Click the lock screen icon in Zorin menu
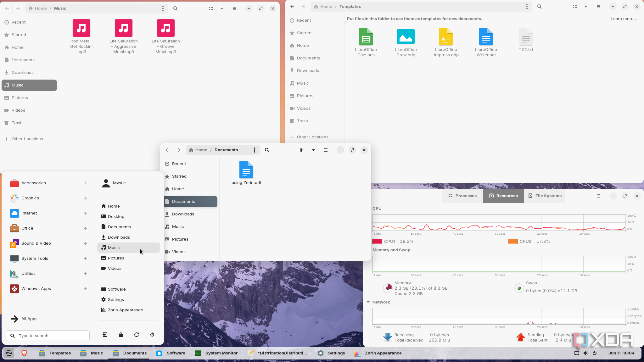644x362 pixels. (121, 335)
